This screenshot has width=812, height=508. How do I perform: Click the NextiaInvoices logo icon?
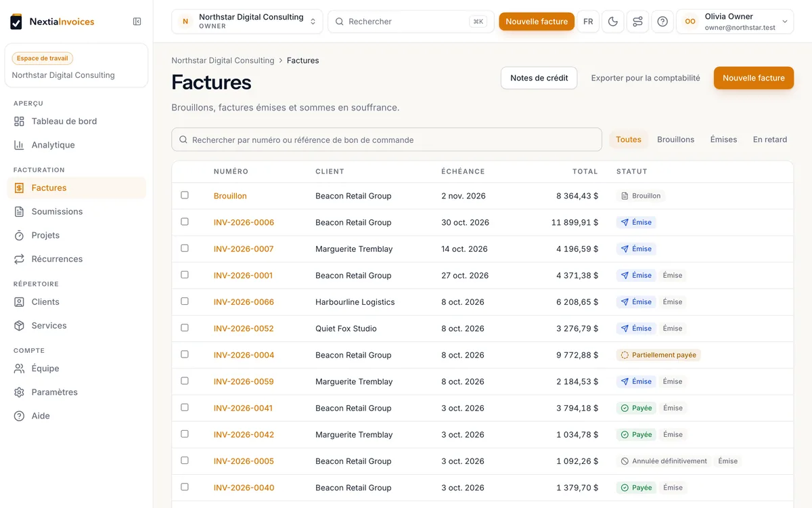point(16,22)
